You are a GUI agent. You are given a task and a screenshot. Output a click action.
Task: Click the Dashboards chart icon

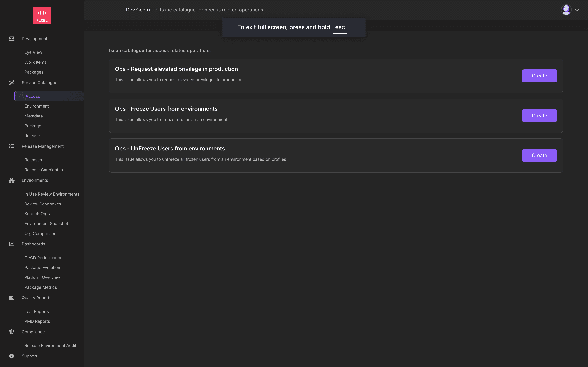(x=11, y=244)
